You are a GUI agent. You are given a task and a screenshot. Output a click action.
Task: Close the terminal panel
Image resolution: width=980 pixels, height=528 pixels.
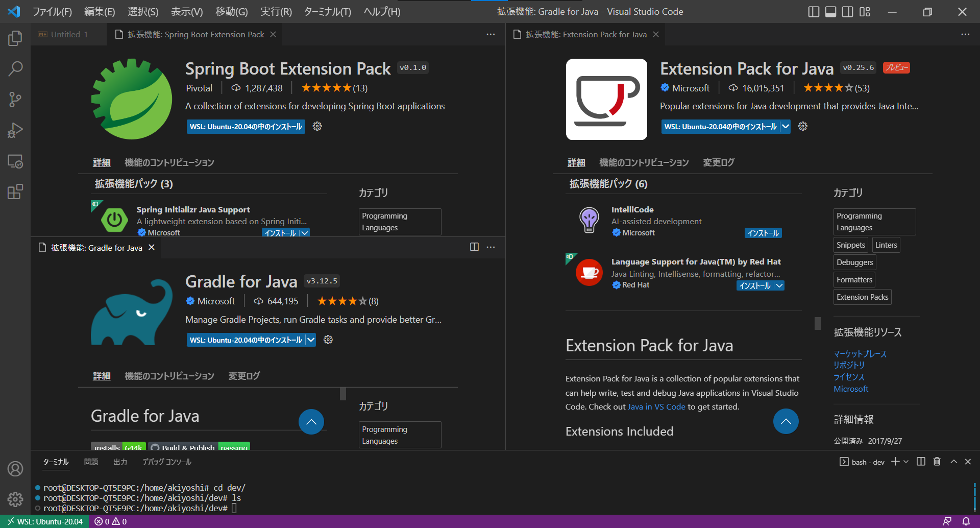coord(968,462)
